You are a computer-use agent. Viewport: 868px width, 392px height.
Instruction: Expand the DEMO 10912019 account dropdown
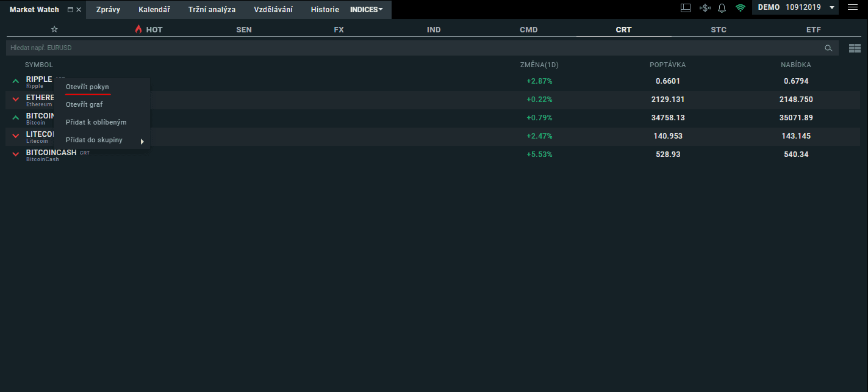pyautogui.click(x=796, y=7)
